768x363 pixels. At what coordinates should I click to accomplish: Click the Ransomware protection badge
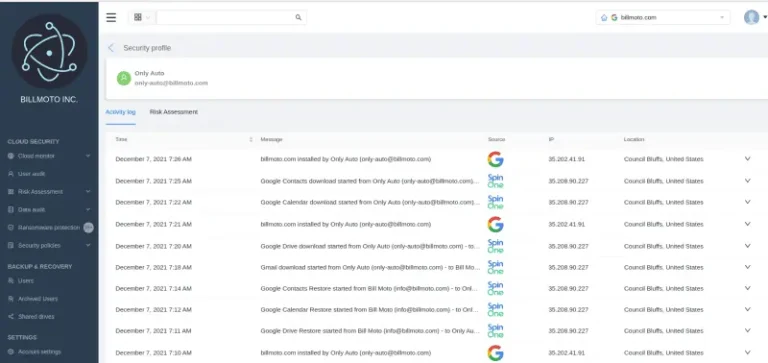pos(88,227)
